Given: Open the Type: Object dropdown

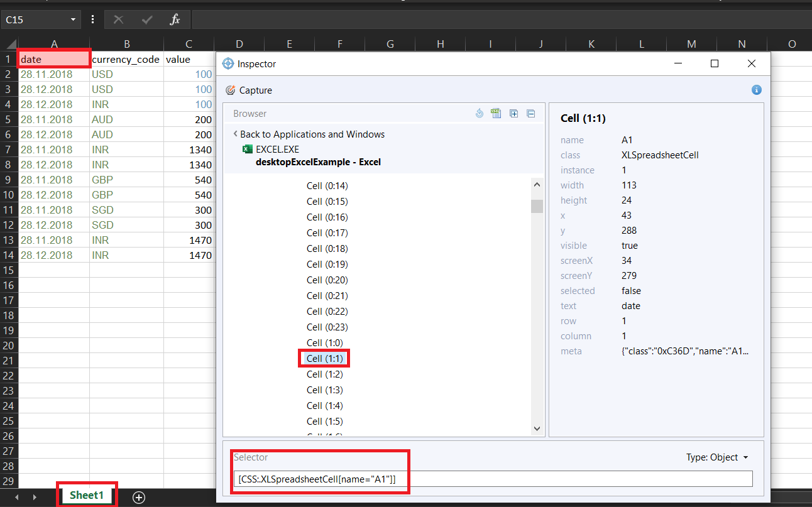Looking at the screenshot, I should point(717,457).
